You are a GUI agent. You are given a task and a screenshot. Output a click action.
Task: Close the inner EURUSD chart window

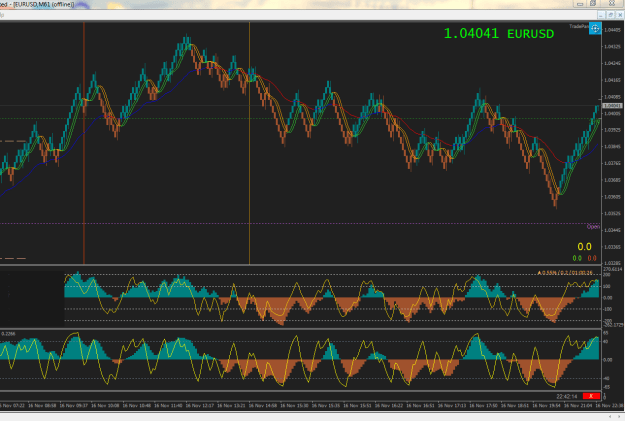pos(620,15)
